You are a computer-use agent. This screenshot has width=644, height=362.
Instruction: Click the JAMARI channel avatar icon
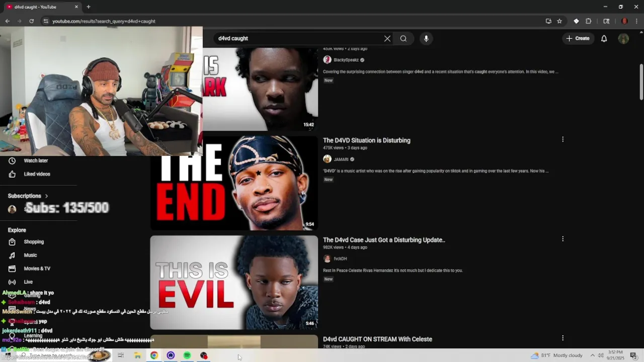(x=327, y=159)
